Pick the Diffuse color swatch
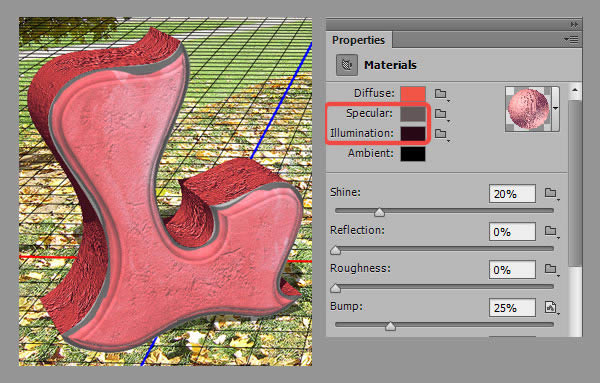 pos(413,94)
